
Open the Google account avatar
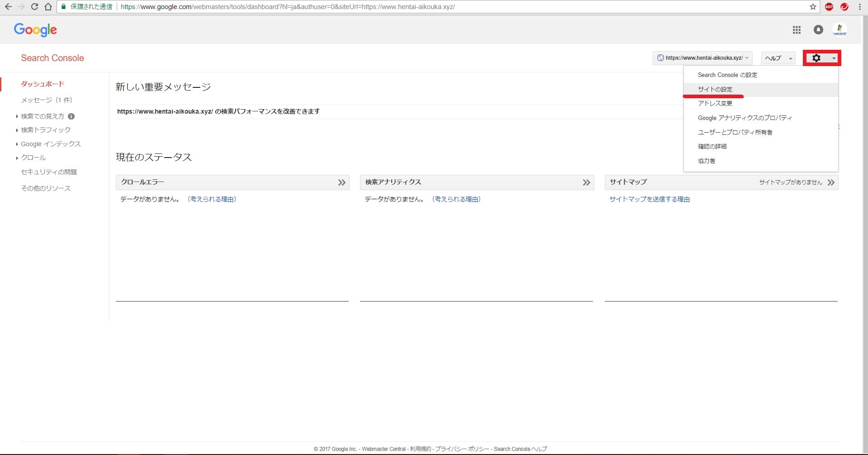[840, 30]
